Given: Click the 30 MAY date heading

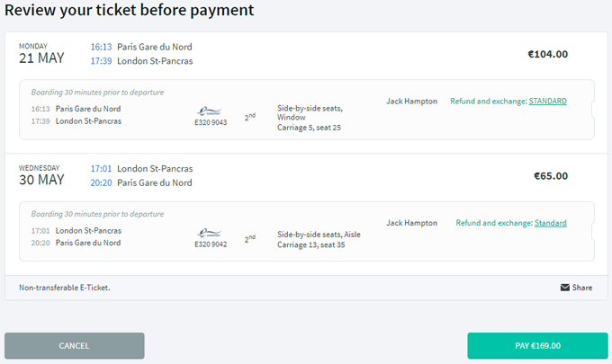Looking at the screenshot, I should pos(41,180).
